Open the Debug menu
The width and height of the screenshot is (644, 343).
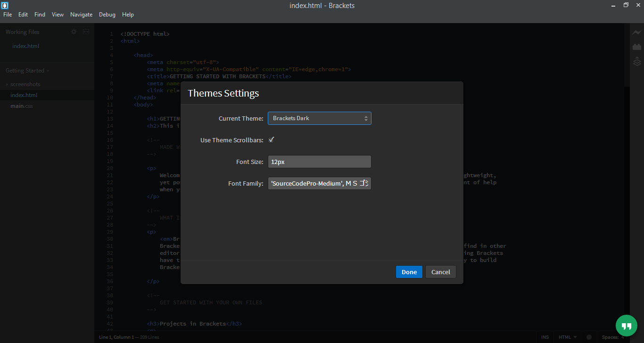[x=107, y=15]
